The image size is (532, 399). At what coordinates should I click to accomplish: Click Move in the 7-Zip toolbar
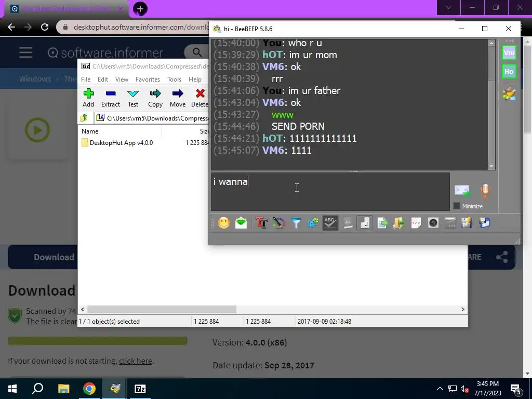(x=178, y=98)
